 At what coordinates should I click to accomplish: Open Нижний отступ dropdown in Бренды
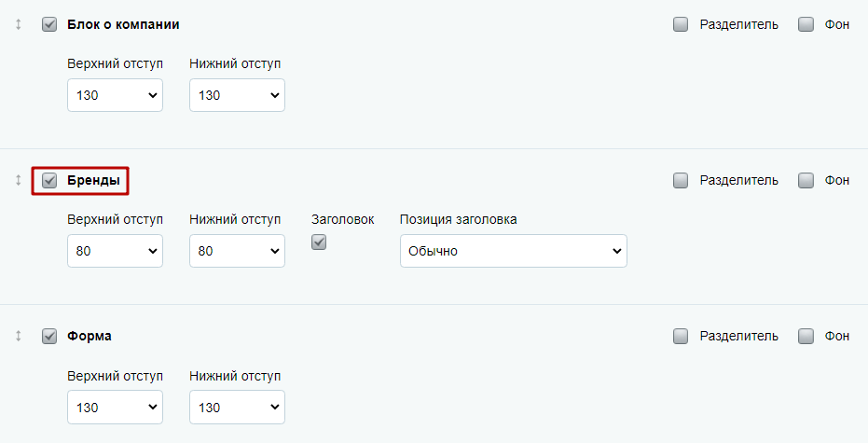coord(237,251)
